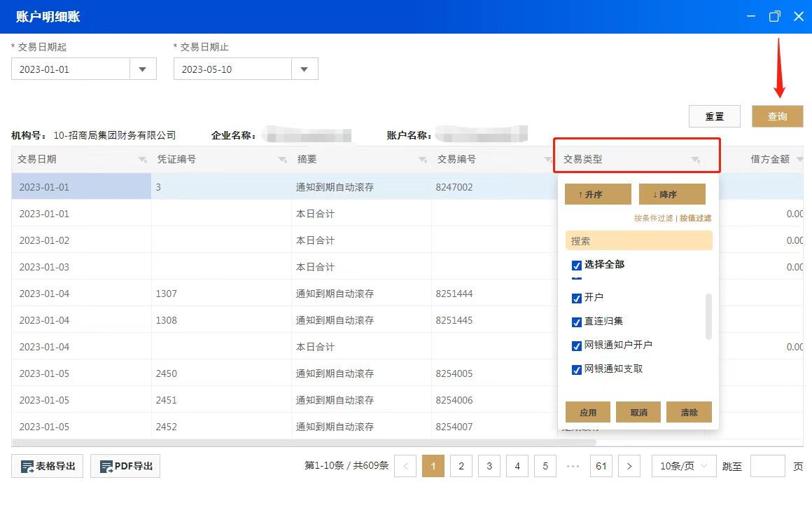Click filter icon in 凭证编号 column header

pos(282,160)
